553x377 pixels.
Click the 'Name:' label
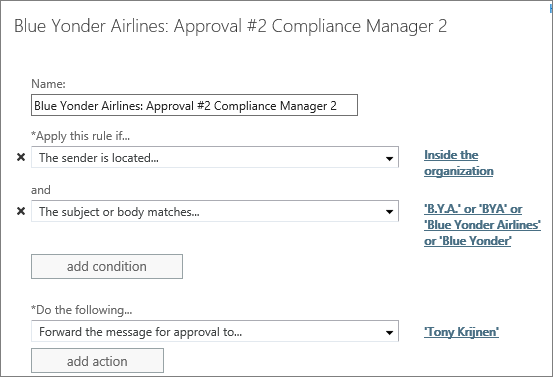(48, 84)
